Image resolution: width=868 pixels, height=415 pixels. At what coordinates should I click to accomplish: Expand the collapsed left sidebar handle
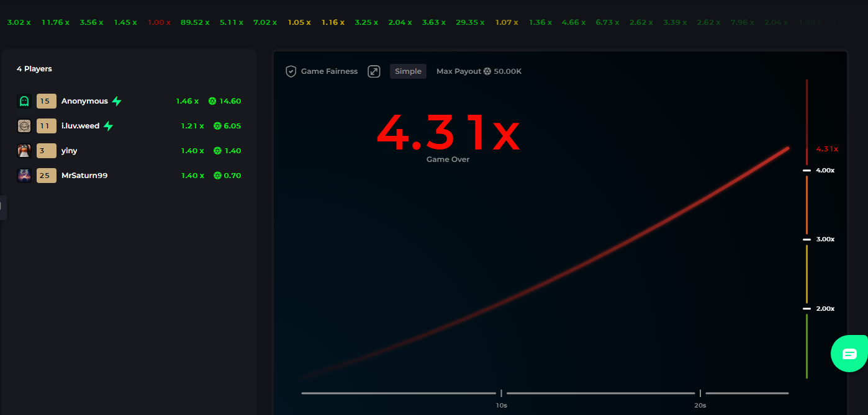point(3,208)
